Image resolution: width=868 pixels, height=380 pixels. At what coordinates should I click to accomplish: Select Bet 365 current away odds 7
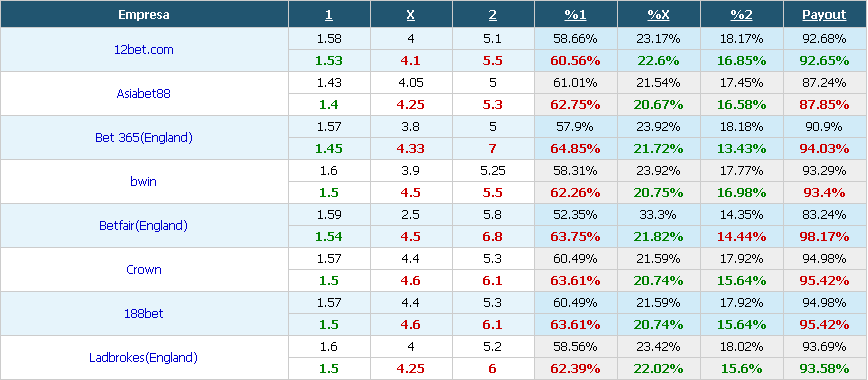click(x=493, y=148)
